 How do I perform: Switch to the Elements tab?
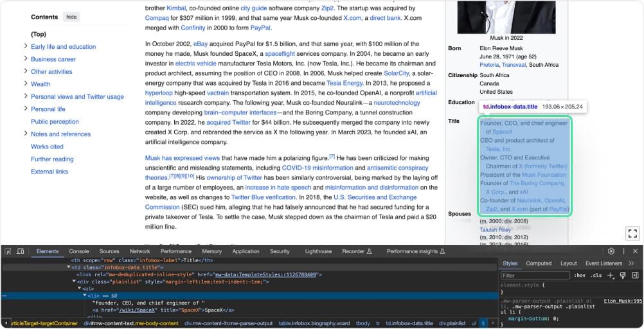pos(48,251)
